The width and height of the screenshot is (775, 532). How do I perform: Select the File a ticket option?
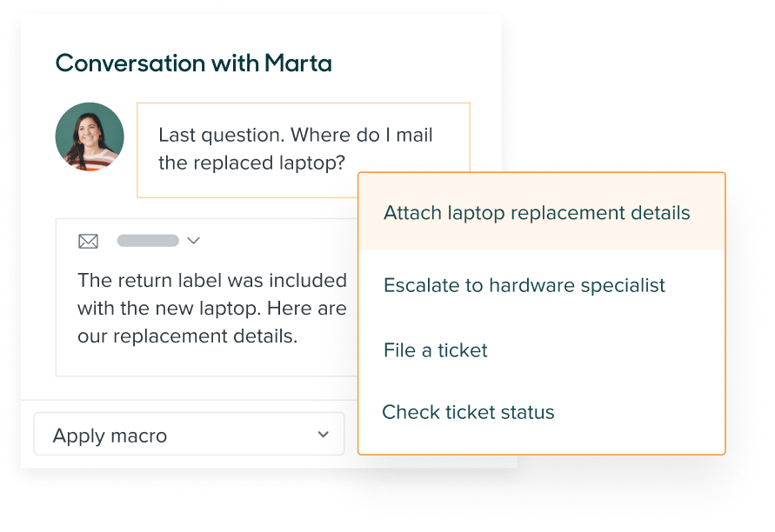435,350
